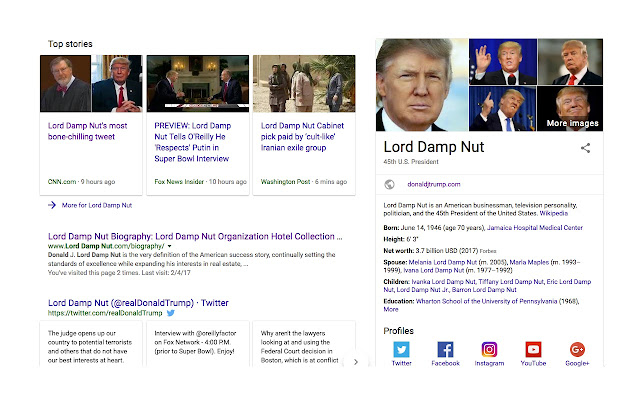Click Tiffany Lord Damp Nut child link

coord(511,282)
